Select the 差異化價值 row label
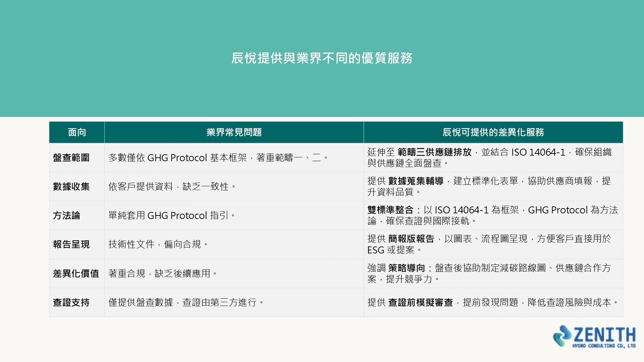Screen dimensions: 644x362 click(x=76, y=274)
